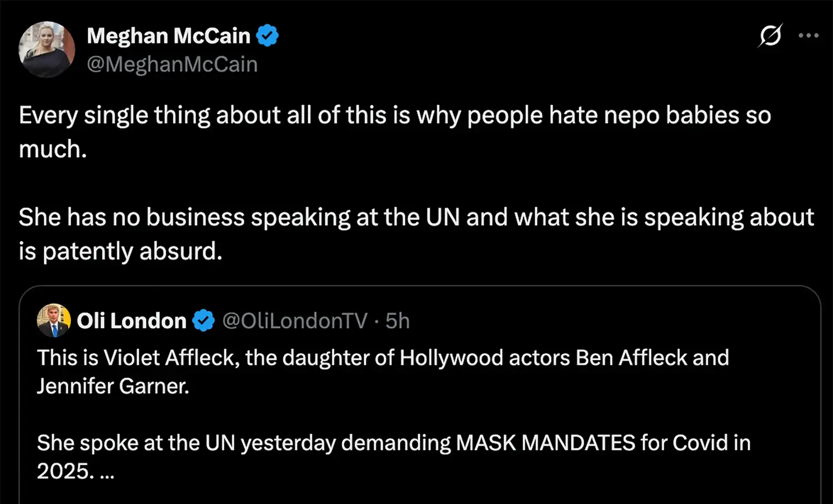The height and width of the screenshot is (504, 833).
Task: Click Meghan McCain's verified badge
Action: point(269,34)
